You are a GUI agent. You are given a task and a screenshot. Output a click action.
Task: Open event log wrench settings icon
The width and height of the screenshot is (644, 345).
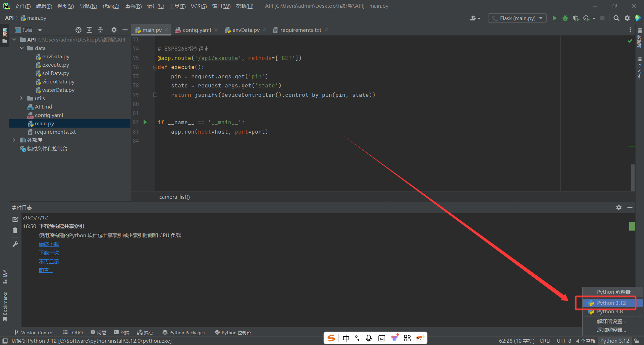click(x=15, y=244)
